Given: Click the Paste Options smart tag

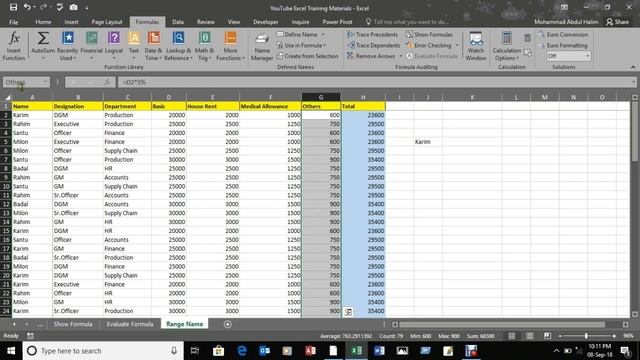Looking at the screenshot, I should click(x=348, y=312).
